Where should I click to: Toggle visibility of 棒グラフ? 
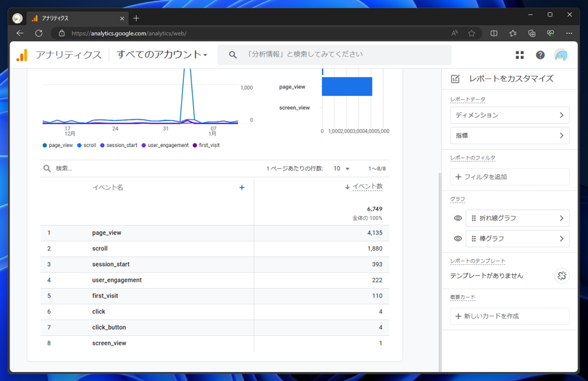click(x=458, y=239)
